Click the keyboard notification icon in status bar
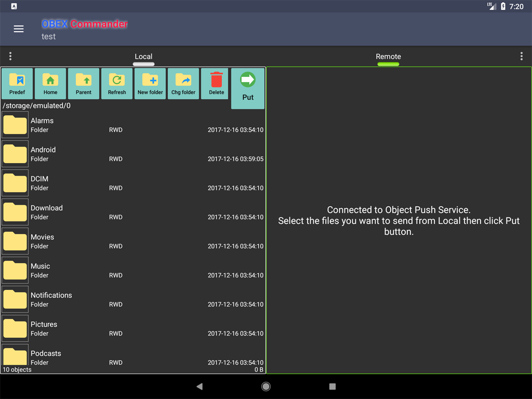 pyautogui.click(x=14, y=6)
